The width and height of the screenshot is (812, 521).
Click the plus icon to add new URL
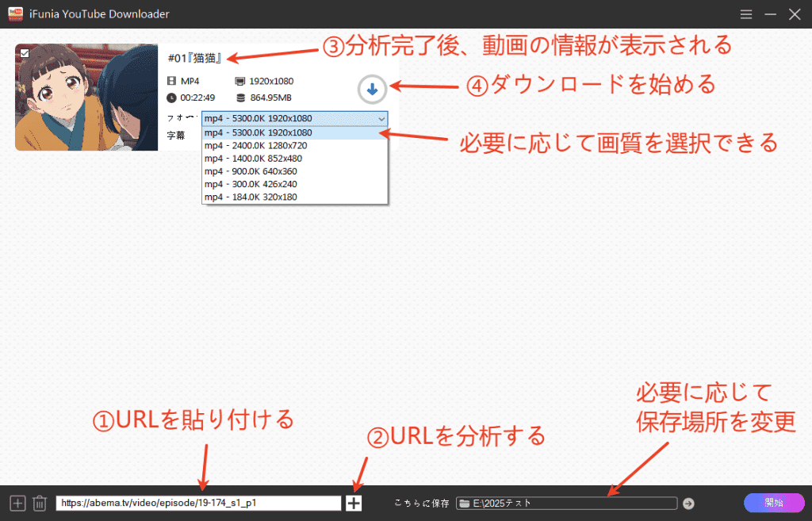[x=17, y=503]
